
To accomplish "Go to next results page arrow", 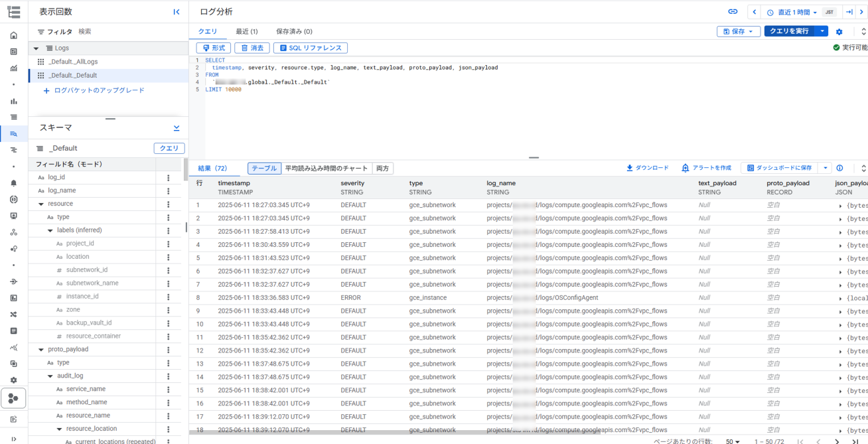I will point(837,441).
